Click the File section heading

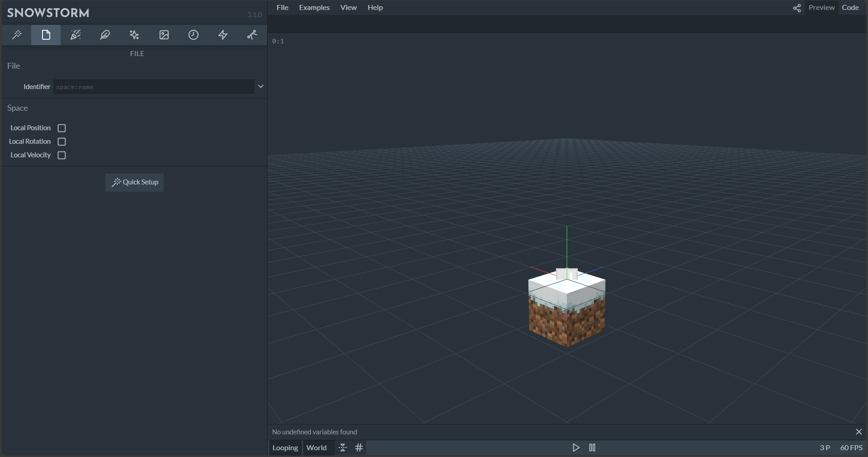pos(14,66)
